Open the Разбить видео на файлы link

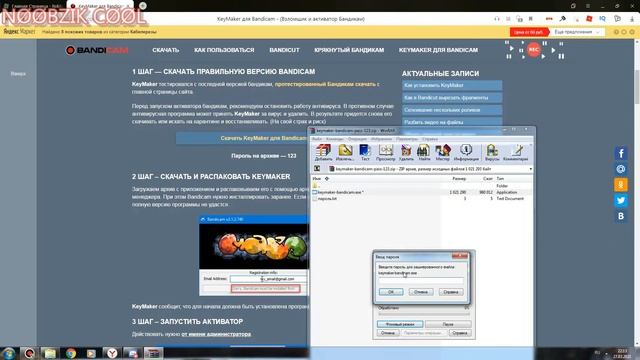[x=452, y=122]
